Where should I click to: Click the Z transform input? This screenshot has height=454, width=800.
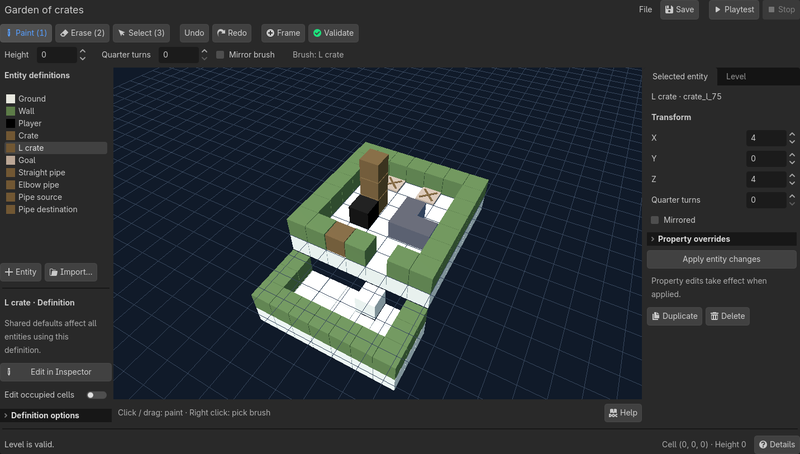pos(766,179)
